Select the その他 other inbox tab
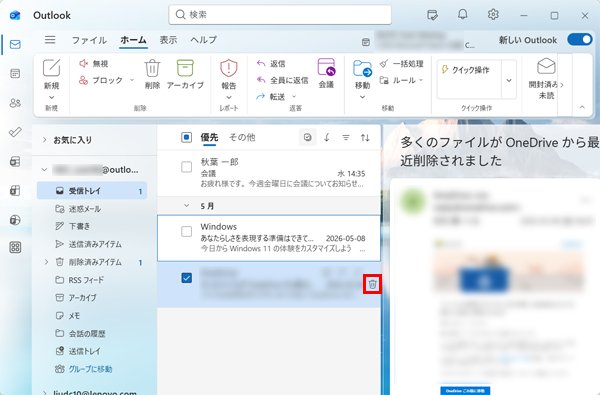The width and height of the screenshot is (600, 395). point(242,137)
